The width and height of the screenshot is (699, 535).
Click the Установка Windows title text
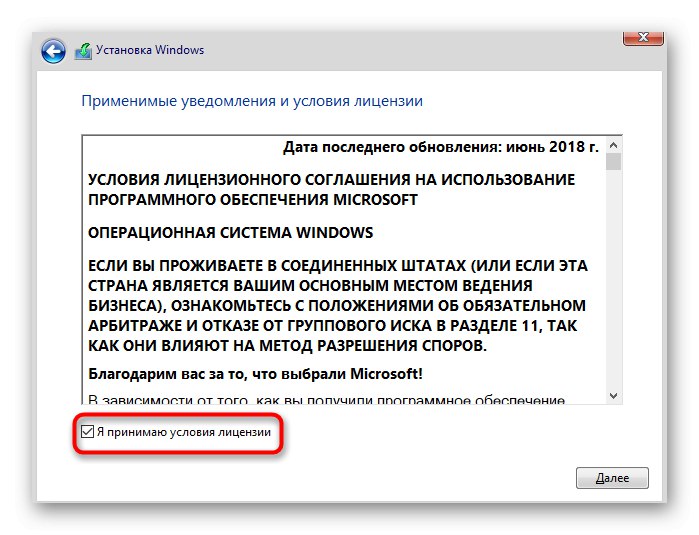tap(150, 50)
